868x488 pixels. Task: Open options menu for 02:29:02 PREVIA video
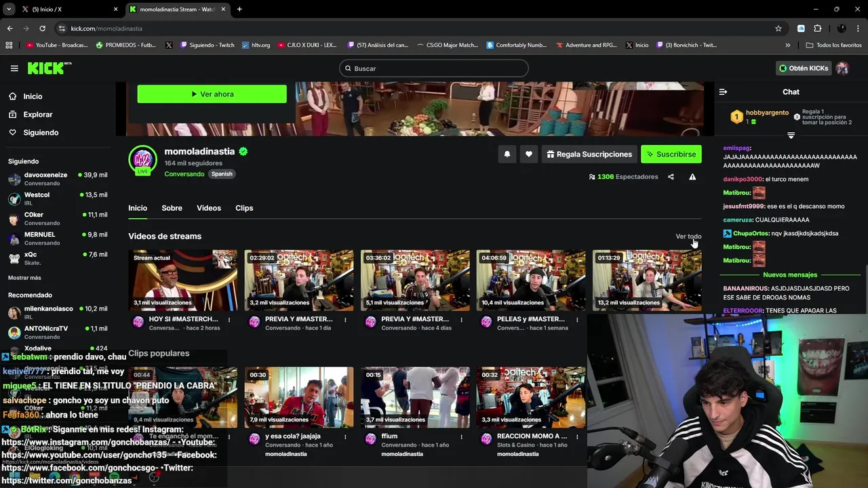click(345, 319)
